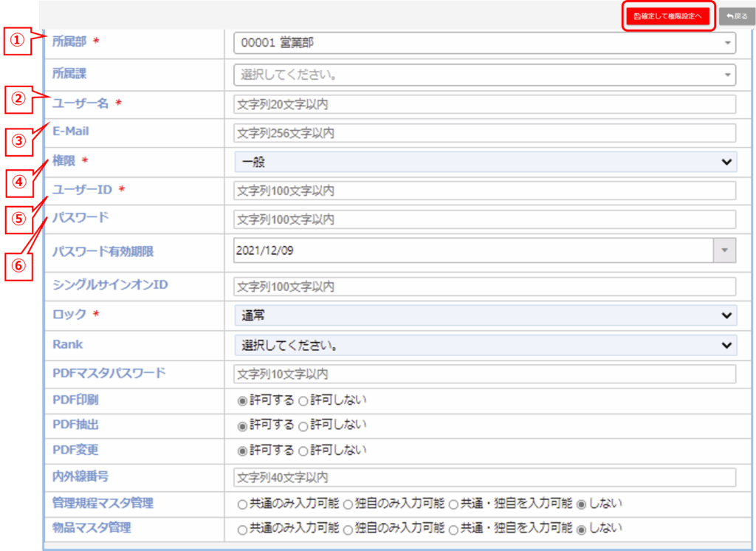The width and height of the screenshot is (756, 551).
Task: Choose 共通のみ入力可能 for 管理規程マスタ管理
Action: [241, 504]
